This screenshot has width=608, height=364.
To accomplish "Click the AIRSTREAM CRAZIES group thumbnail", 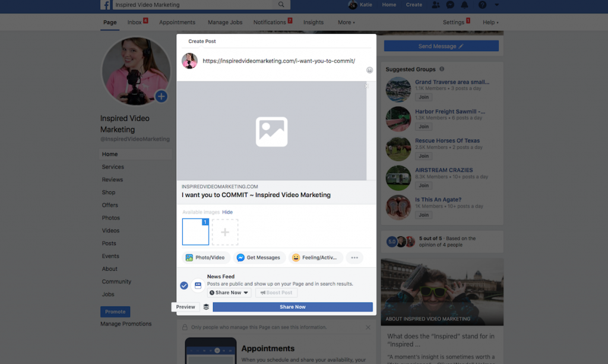I will pyautogui.click(x=398, y=178).
